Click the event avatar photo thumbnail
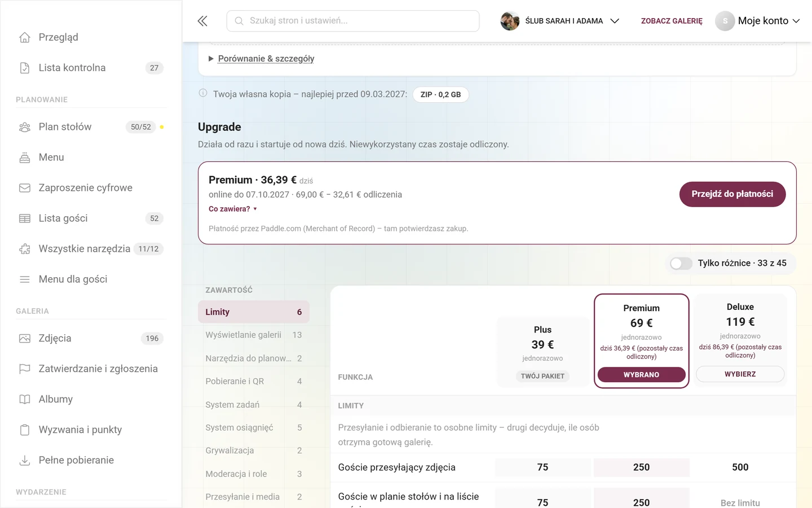This screenshot has width=812, height=508. pyautogui.click(x=510, y=21)
